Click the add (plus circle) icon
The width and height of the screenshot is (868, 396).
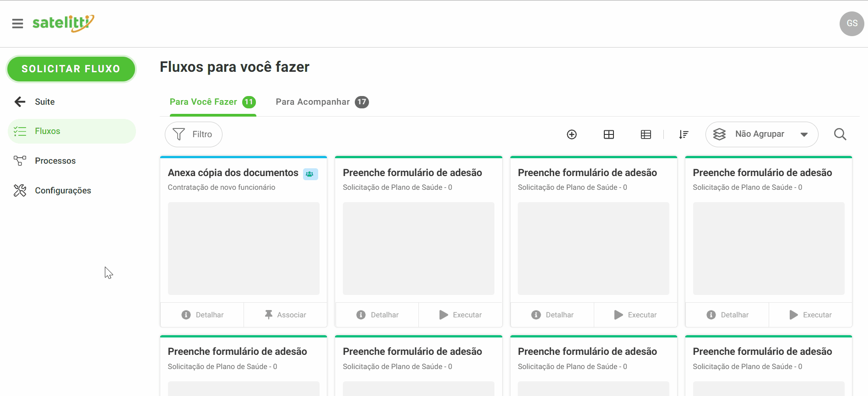(x=572, y=134)
